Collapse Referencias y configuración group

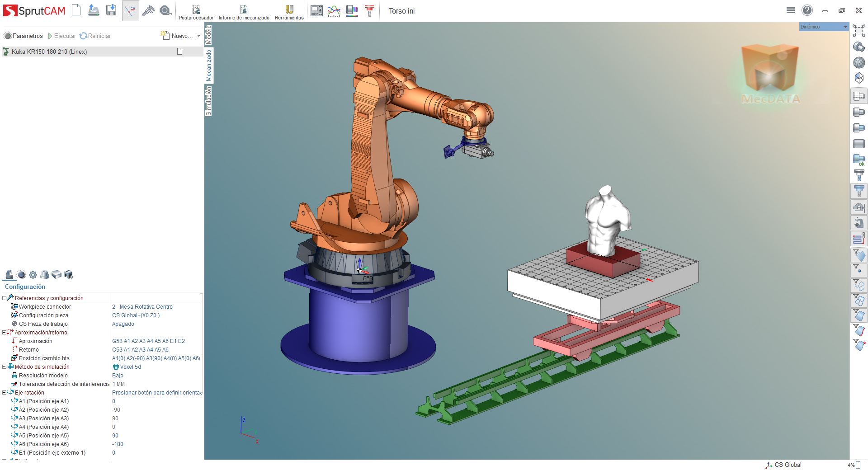click(4, 298)
